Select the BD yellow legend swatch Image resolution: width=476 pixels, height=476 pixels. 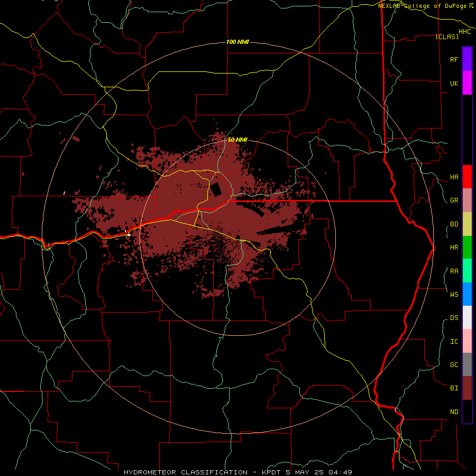(467, 224)
